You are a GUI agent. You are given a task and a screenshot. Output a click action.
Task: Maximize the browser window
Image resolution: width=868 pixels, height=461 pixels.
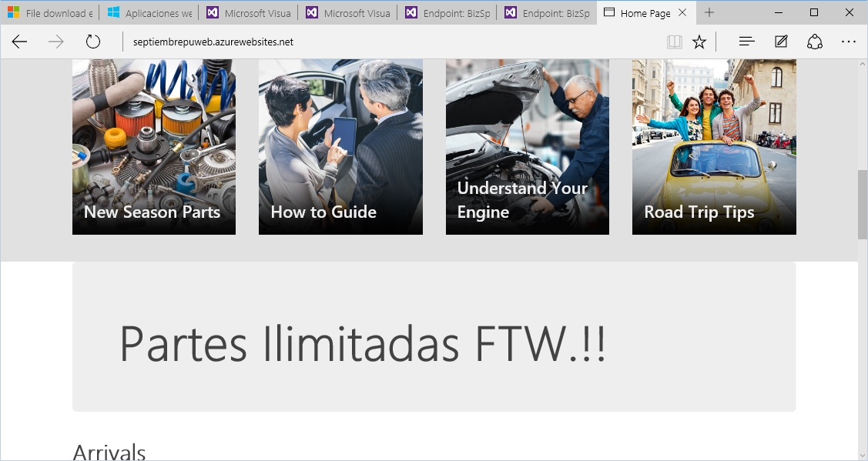pyautogui.click(x=814, y=12)
